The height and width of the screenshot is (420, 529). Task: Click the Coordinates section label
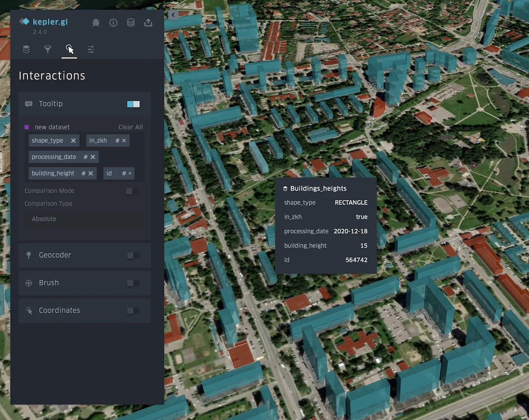[60, 311]
